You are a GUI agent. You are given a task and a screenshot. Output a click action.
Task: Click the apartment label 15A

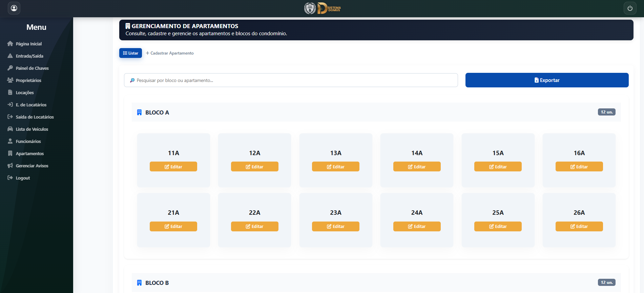coord(498,153)
